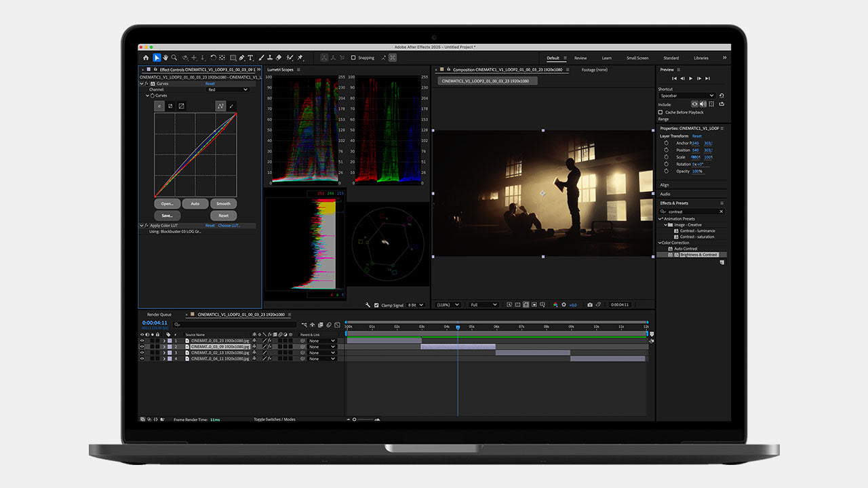
Task: Select the Zoom magnifier tool
Action: point(174,58)
